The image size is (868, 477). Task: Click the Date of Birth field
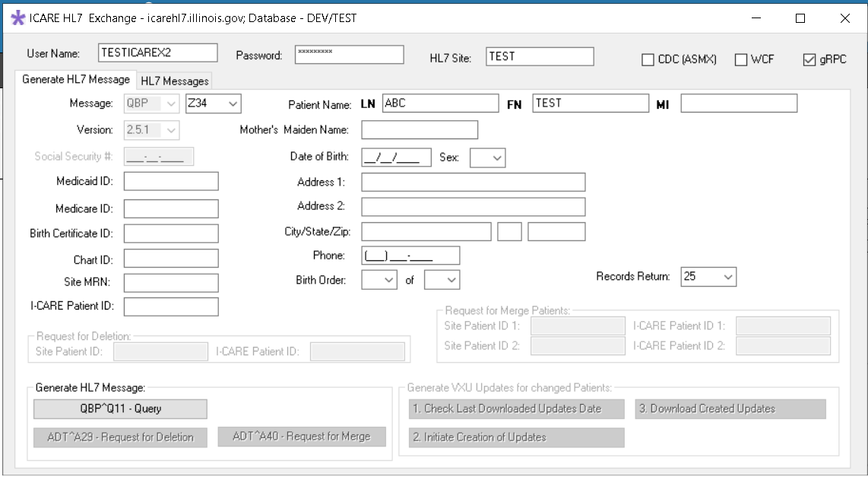(x=395, y=157)
